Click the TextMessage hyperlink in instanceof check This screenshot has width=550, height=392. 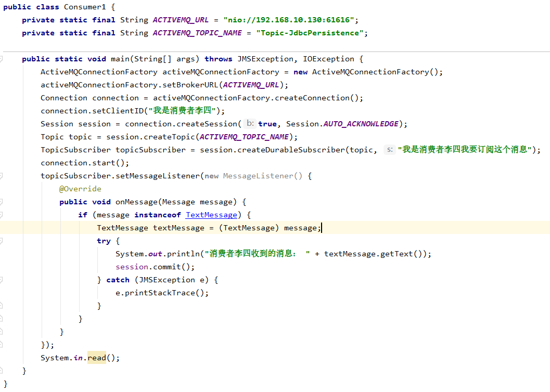pos(211,215)
